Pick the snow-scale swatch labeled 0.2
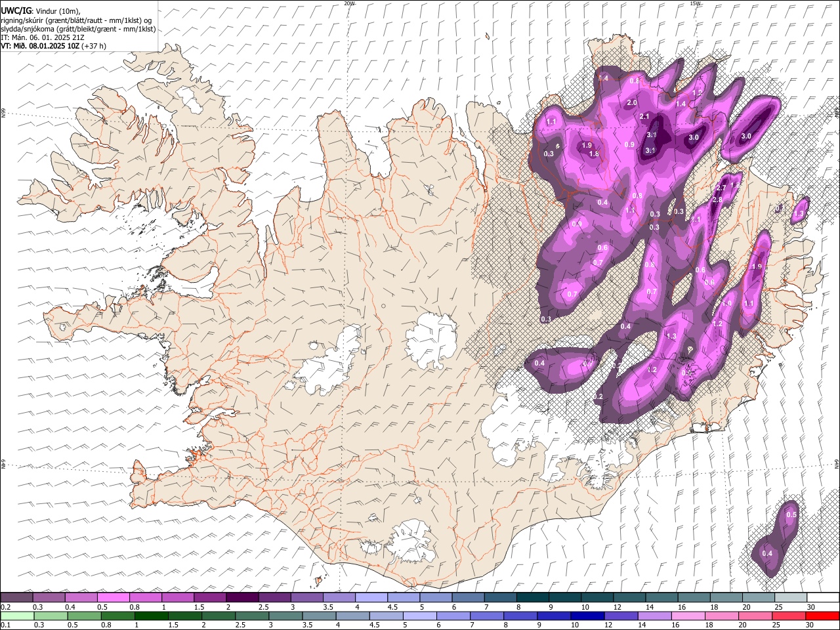This screenshot has width=840, height=630. click(16, 597)
